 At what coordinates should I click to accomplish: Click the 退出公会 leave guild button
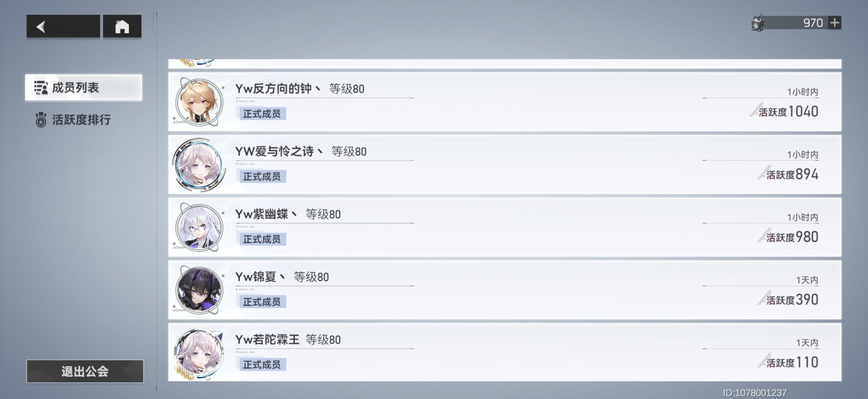pyautogui.click(x=85, y=371)
